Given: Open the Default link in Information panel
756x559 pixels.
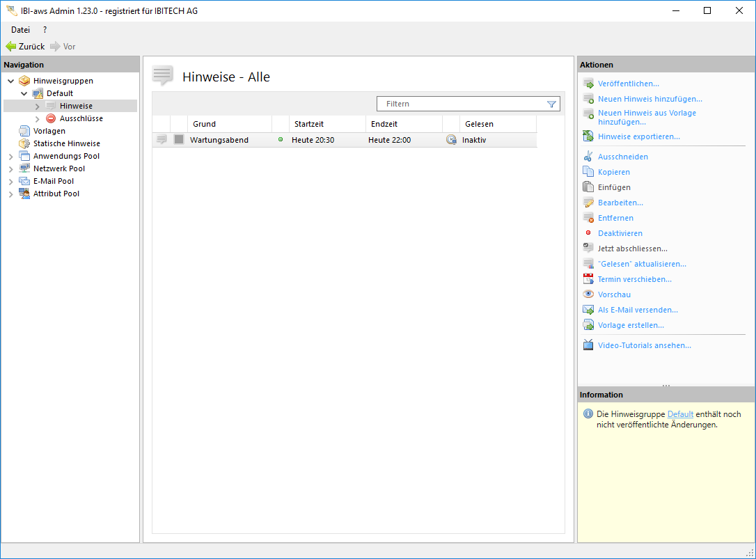Looking at the screenshot, I should tap(680, 414).
